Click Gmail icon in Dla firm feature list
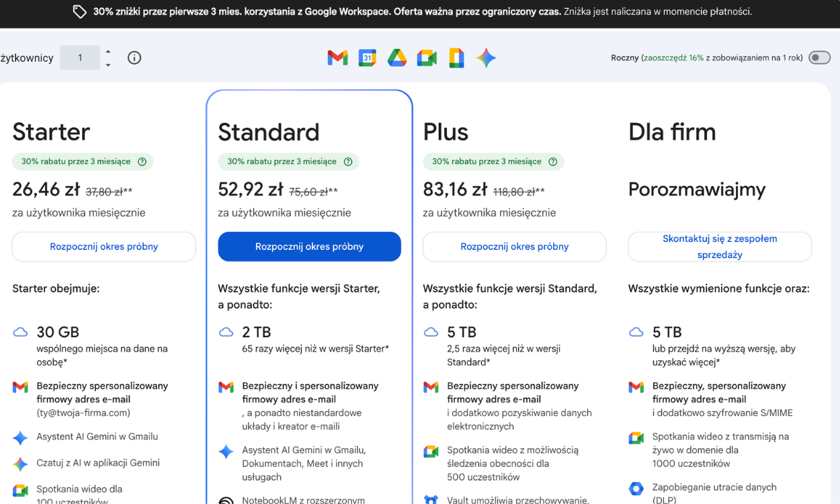 [636, 387]
